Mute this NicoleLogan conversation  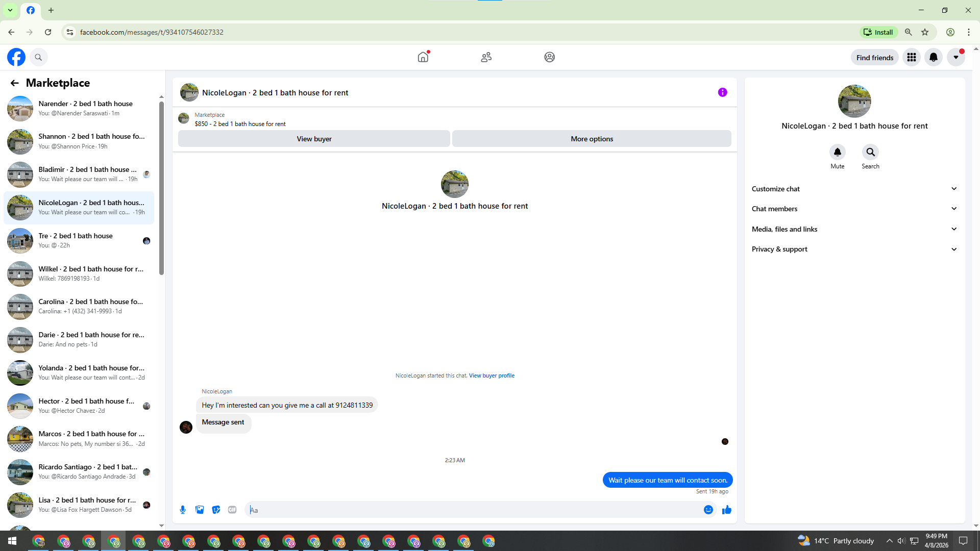click(x=837, y=152)
